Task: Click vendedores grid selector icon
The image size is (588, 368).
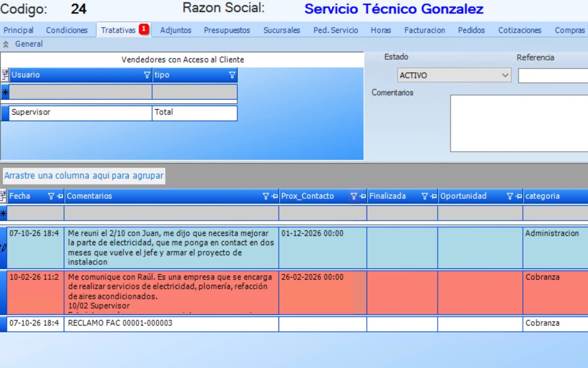Action: coord(5,75)
